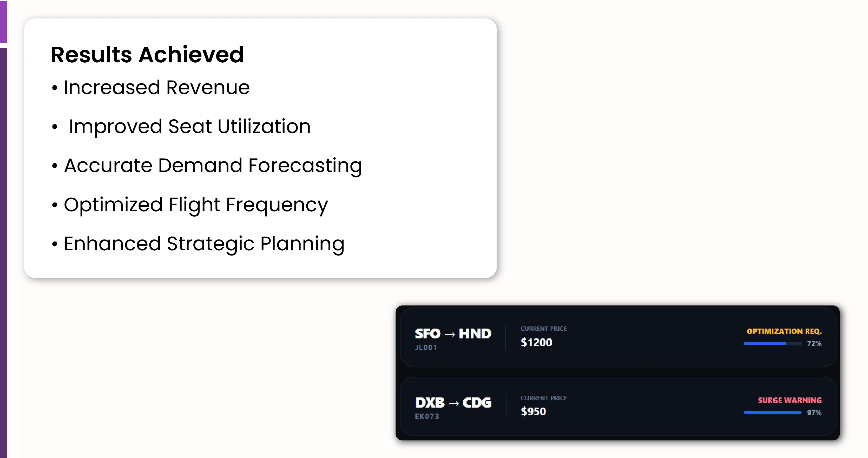This screenshot has width=868, height=458.
Task: Select the Improved Seat Utilization bullet
Action: tap(189, 127)
